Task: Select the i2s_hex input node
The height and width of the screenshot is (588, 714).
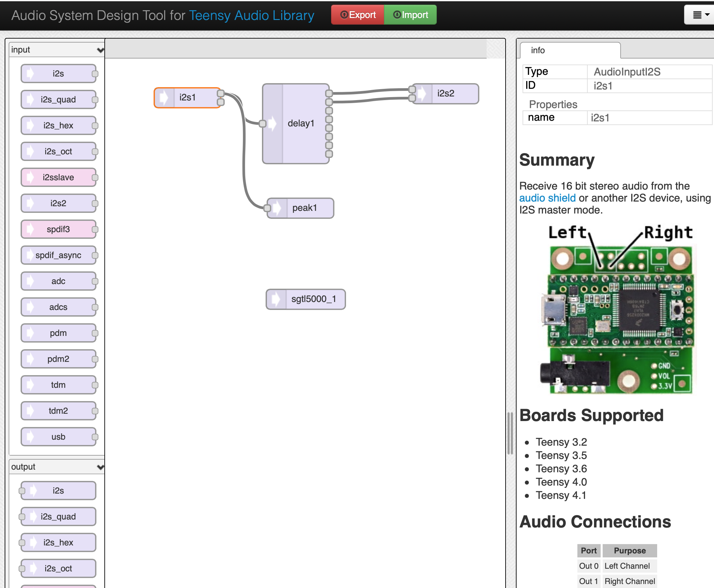Action: [59, 125]
